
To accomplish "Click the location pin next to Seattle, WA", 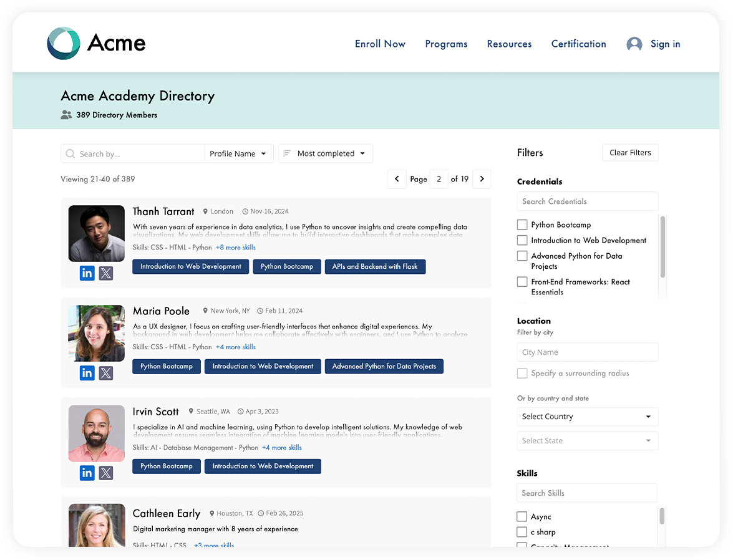I will pos(191,412).
